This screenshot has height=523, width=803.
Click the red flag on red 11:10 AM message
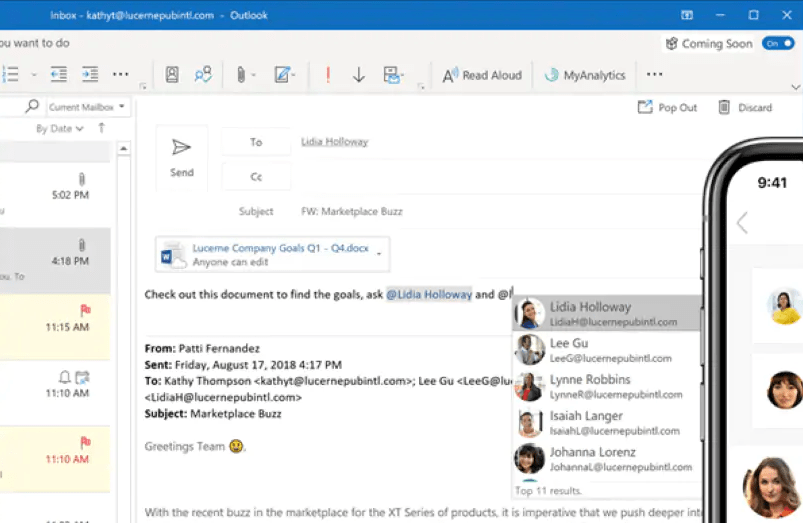point(86,442)
